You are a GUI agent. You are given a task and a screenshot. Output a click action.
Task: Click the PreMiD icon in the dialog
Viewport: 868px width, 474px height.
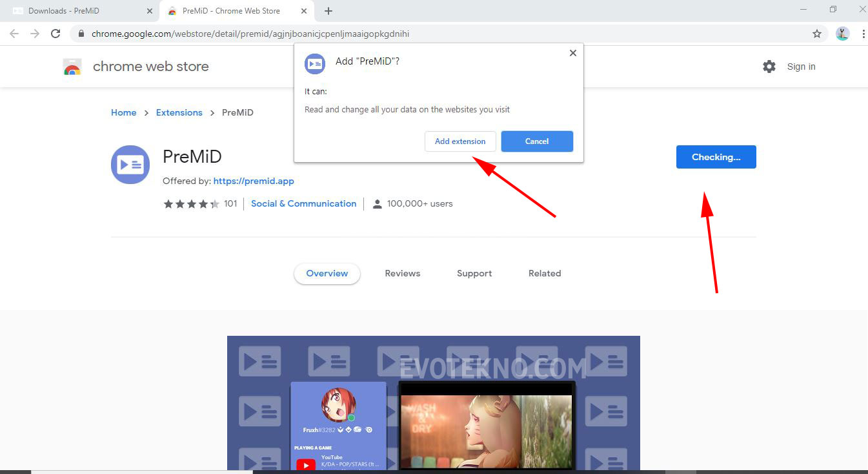(315, 63)
